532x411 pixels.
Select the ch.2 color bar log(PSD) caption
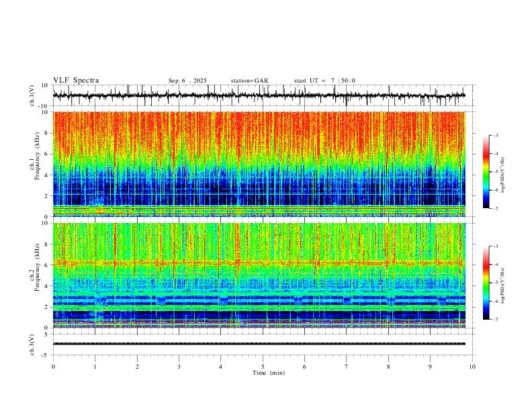(x=502, y=285)
